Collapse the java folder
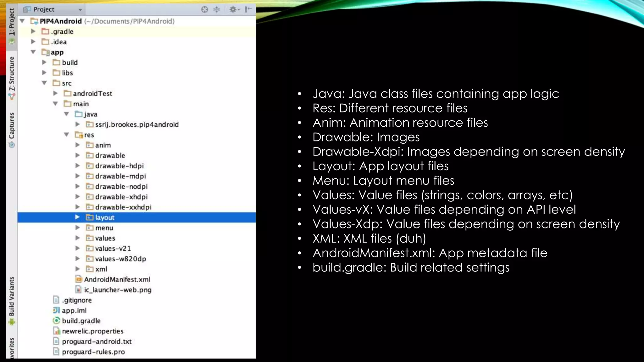644x362 pixels. [x=66, y=114]
